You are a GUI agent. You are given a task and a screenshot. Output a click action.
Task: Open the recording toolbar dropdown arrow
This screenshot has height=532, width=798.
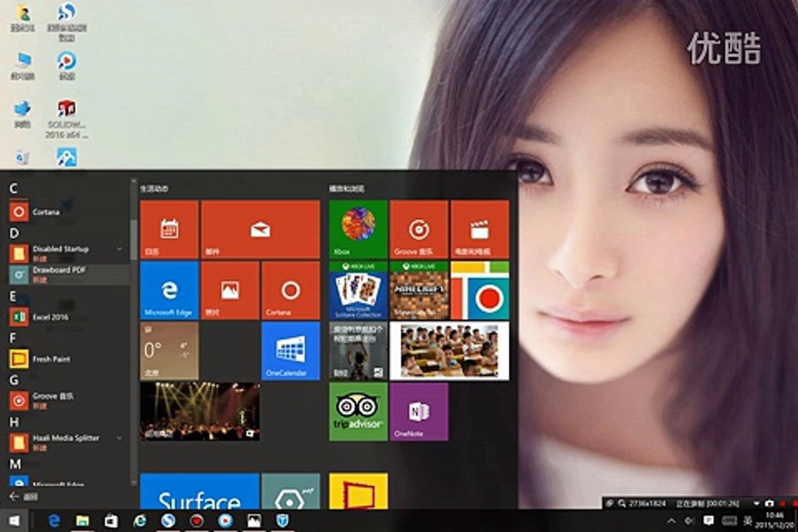757,503
